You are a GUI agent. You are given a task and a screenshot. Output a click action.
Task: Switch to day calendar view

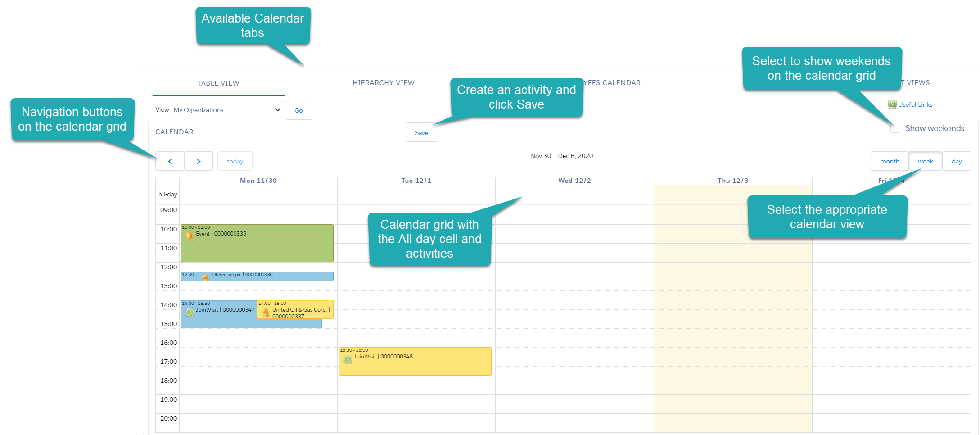(x=957, y=161)
